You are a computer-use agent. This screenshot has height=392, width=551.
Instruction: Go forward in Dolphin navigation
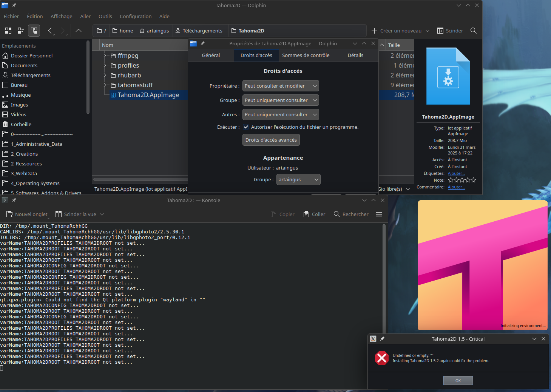point(63,31)
